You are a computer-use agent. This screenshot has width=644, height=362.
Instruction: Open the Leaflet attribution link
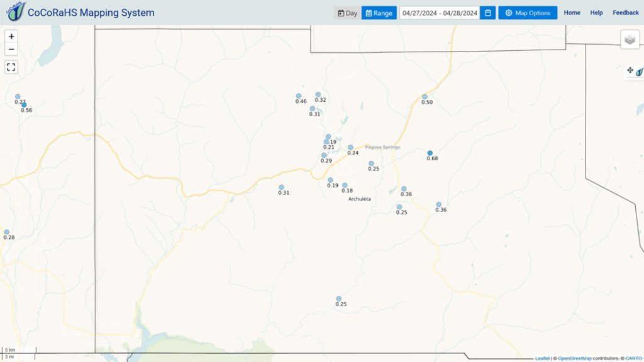tap(542, 358)
